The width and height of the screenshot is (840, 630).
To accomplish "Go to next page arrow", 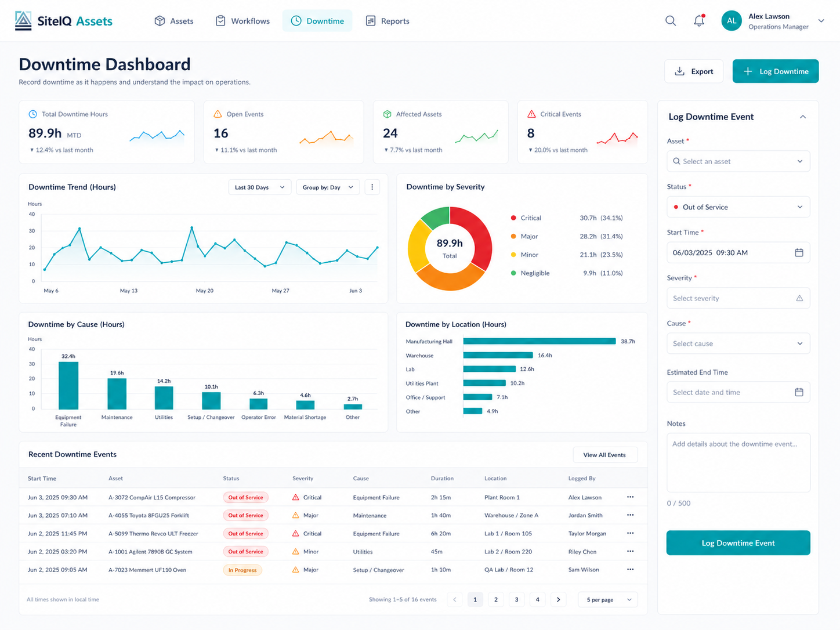I will point(558,599).
